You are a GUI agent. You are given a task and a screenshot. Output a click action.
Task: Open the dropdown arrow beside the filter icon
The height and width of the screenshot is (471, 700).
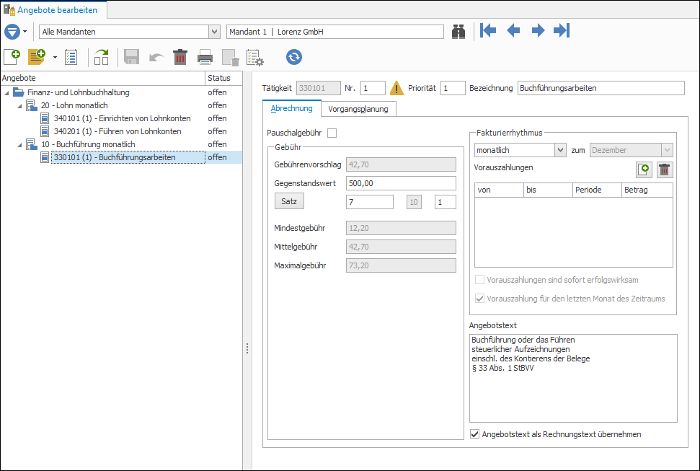(25, 32)
